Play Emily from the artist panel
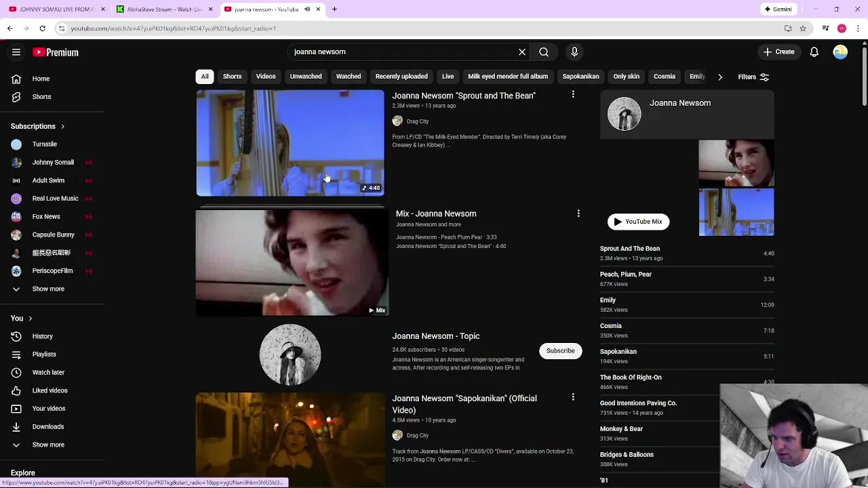 686,304
